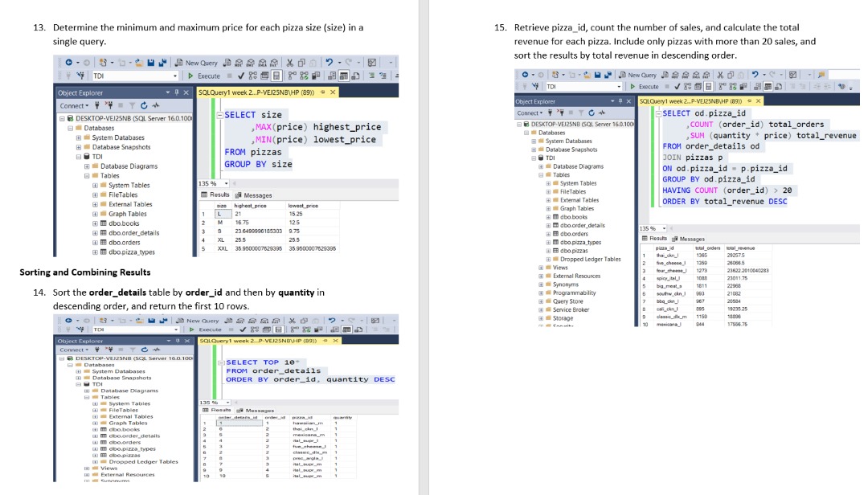Viewport: 868px width, 495px height.
Task: Collapse the Tables node in question 13 tree
Action: [x=87, y=175]
